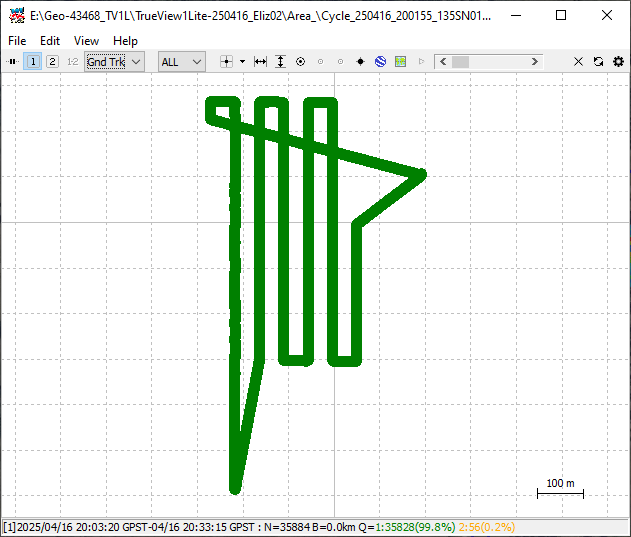Click the orange 2:56(0.2%) status text
Screen dimensions: 631x537
[x=487, y=527]
